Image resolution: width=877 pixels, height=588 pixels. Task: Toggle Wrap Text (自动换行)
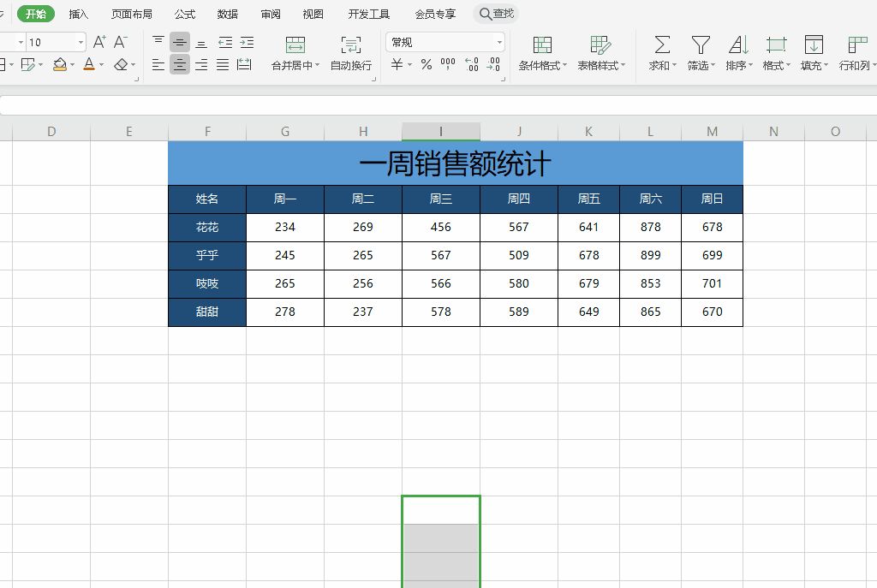tap(350, 45)
